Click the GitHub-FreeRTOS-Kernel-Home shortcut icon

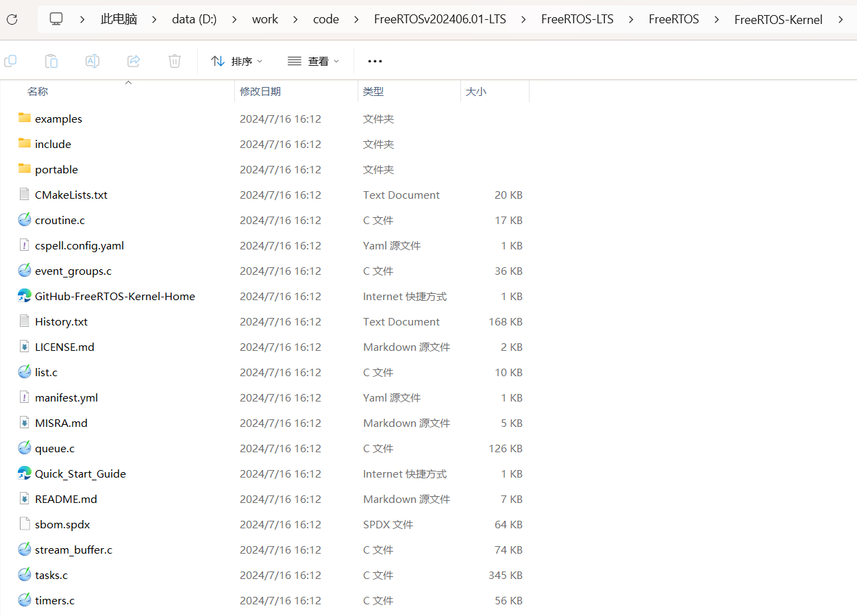pos(25,295)
